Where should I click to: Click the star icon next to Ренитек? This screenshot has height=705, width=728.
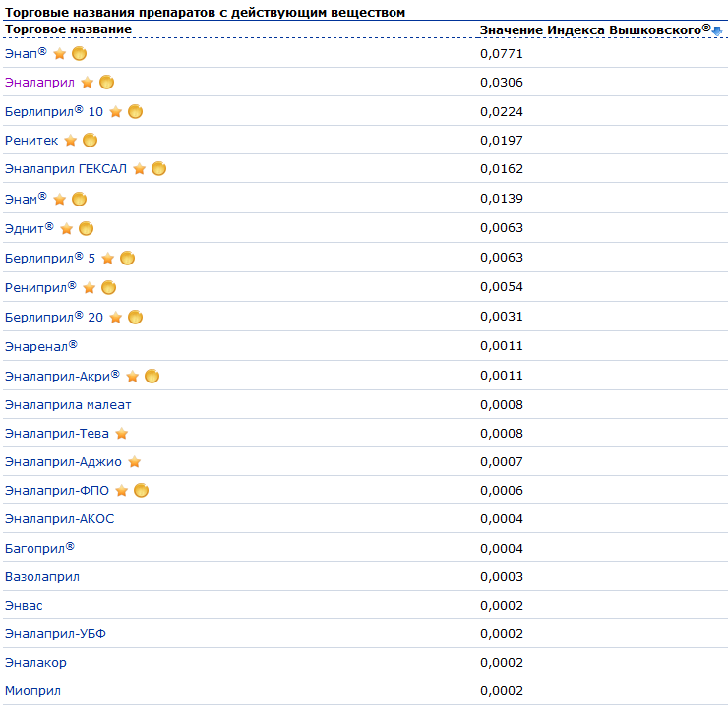[x=71, y=141]
